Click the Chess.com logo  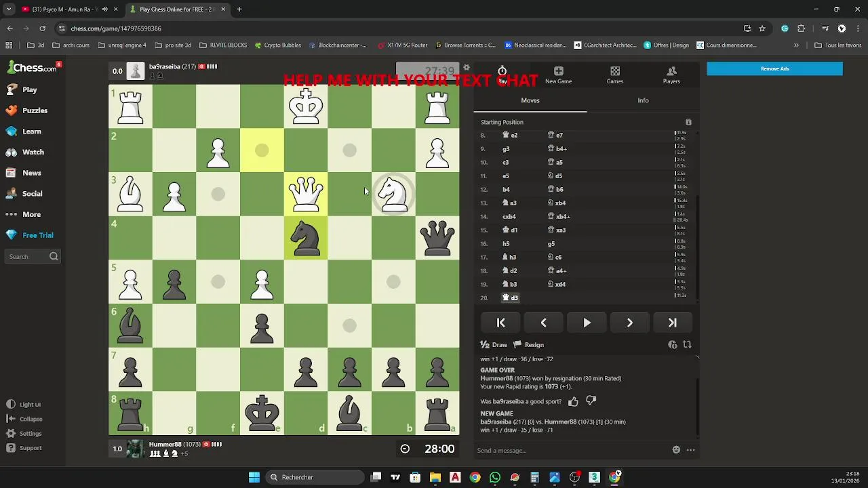(32, 68)
